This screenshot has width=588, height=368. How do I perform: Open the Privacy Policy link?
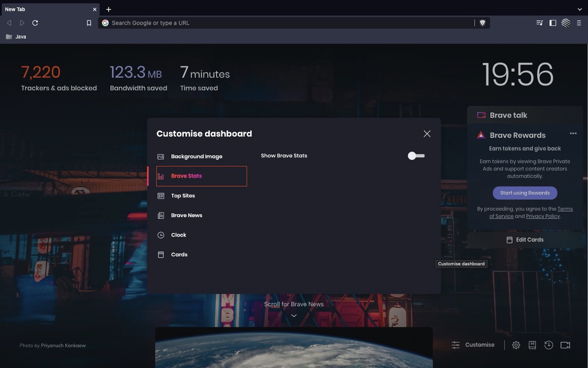tap(543, 216)
